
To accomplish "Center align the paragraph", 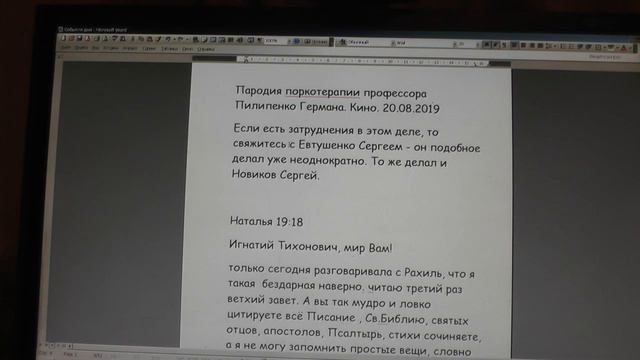I will (x=523, y=45).
